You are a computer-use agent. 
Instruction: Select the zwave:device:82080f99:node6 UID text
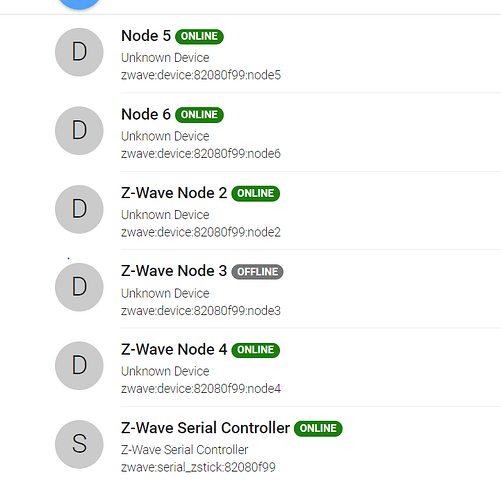pyautogui.click(x=201, y=154)
